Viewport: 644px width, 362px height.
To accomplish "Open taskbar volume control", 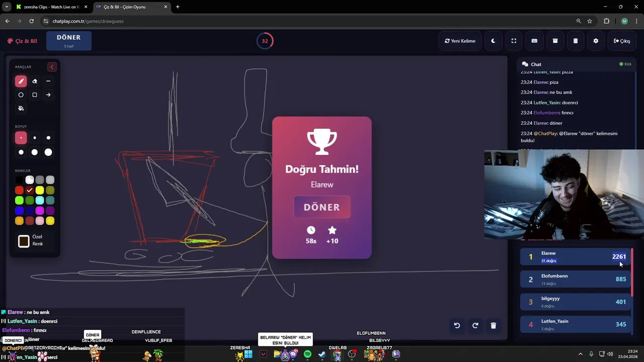I will pyautogui.click(x=610, y=354).
